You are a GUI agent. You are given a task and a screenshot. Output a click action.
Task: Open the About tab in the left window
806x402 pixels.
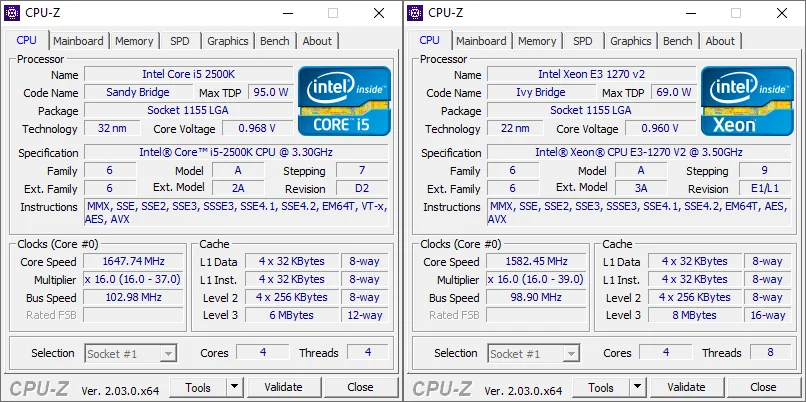click(317, 41)
